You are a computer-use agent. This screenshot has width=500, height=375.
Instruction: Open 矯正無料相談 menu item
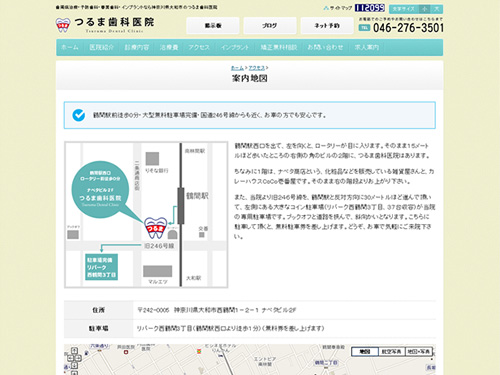[x=279, y=47]
